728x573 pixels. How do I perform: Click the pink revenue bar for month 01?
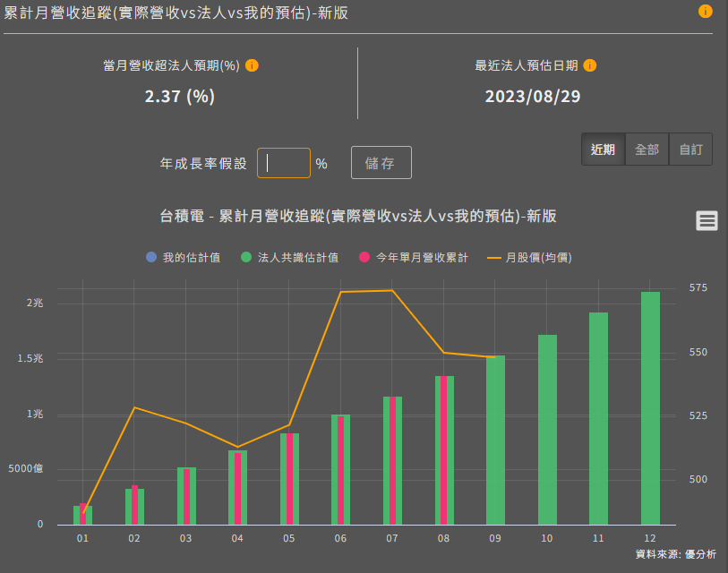point(82,514)
